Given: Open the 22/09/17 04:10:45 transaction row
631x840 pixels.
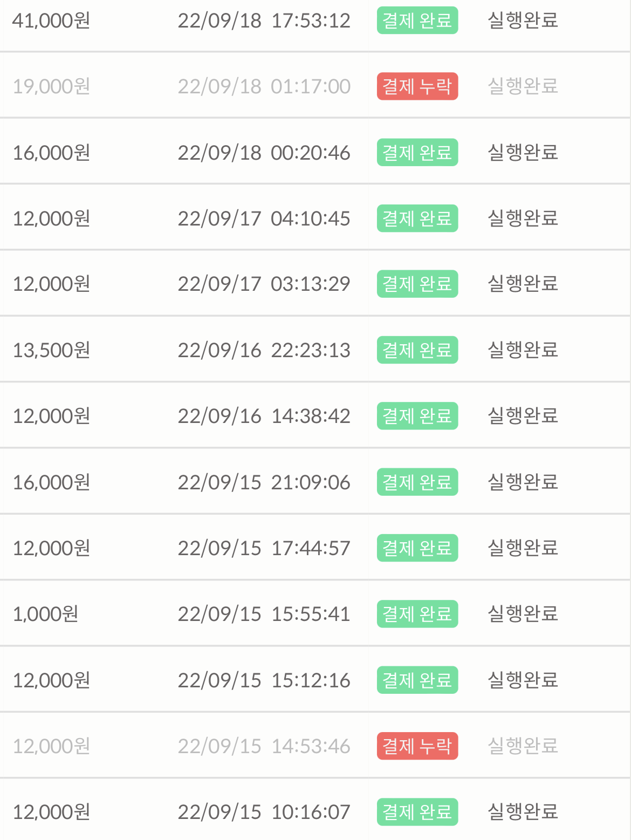Looking at the screenshot, I should pos(315,218).
